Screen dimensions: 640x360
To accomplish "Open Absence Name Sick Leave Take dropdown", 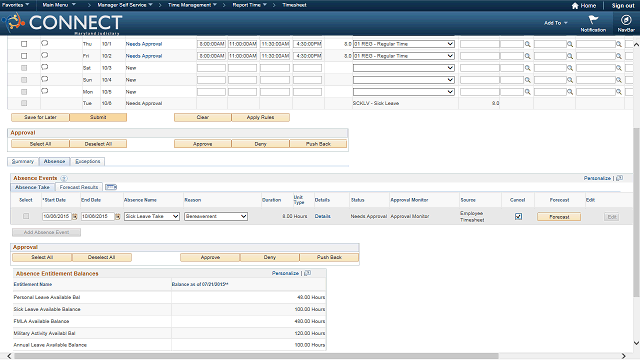I will pos(152,216).
